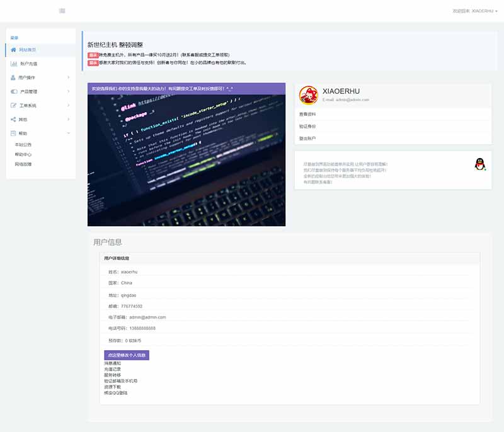Click the bar chart icon for 账户充值
Viewport: 504px width, 432px height.
click(13, 64)
